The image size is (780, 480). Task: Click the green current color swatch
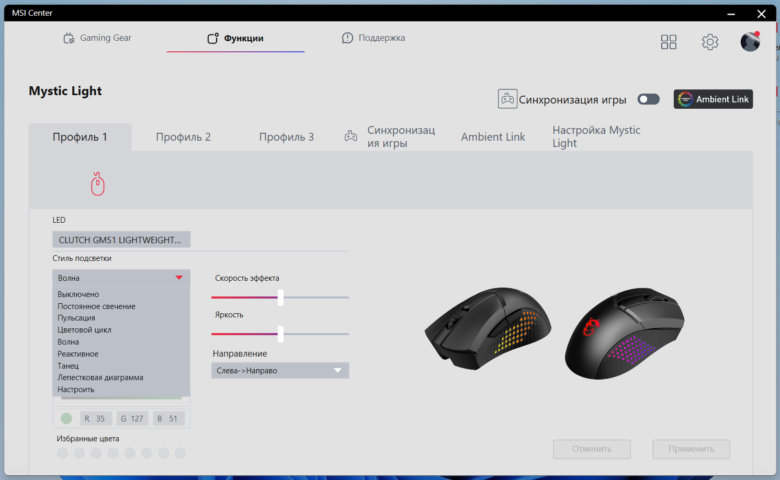[x=66, y=418]
